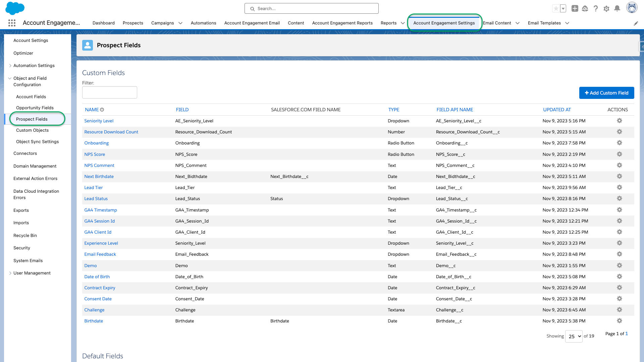
Task: Open the Account Engagement Email tab
Action: [x=252, y=23]
